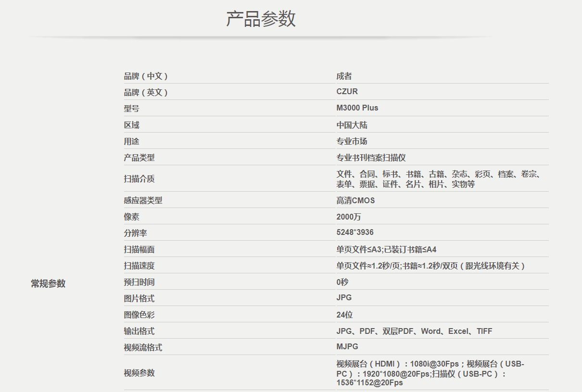
Task: Click the 产品参数 heading
Action: tap(261, 19)
